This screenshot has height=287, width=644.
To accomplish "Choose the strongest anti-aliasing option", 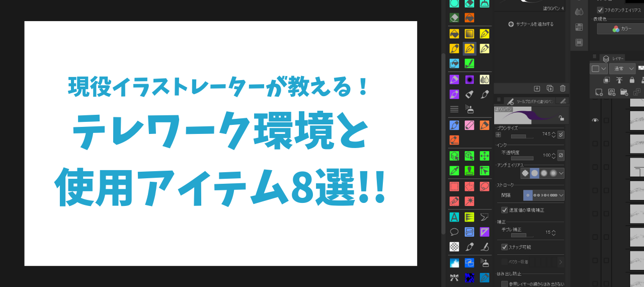I will 553,173.
